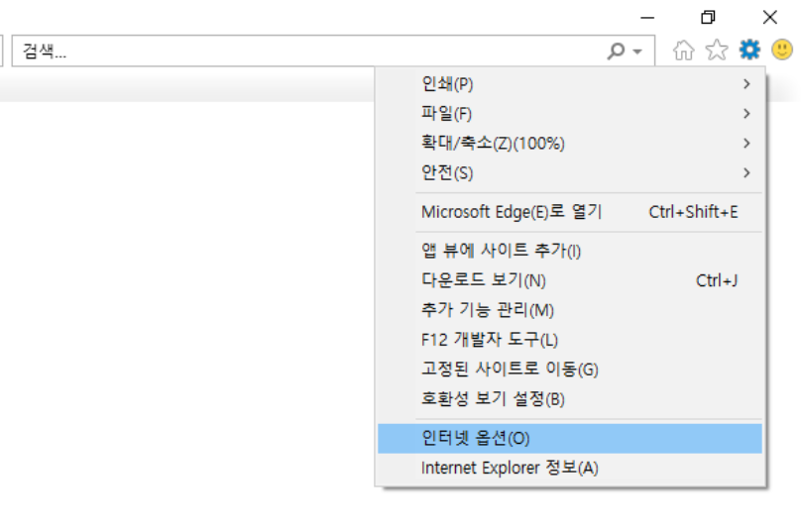This screenshot has width=801, height=532.
Task: Open the search provider dropdown arrow
Action: [x=637, y=52]
